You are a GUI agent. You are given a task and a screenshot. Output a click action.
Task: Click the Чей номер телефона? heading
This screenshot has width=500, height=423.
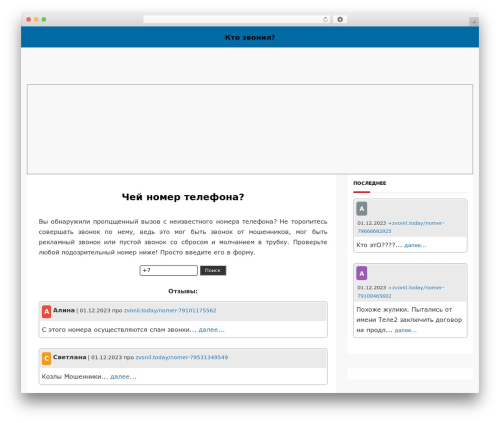(x=183, y=197)
